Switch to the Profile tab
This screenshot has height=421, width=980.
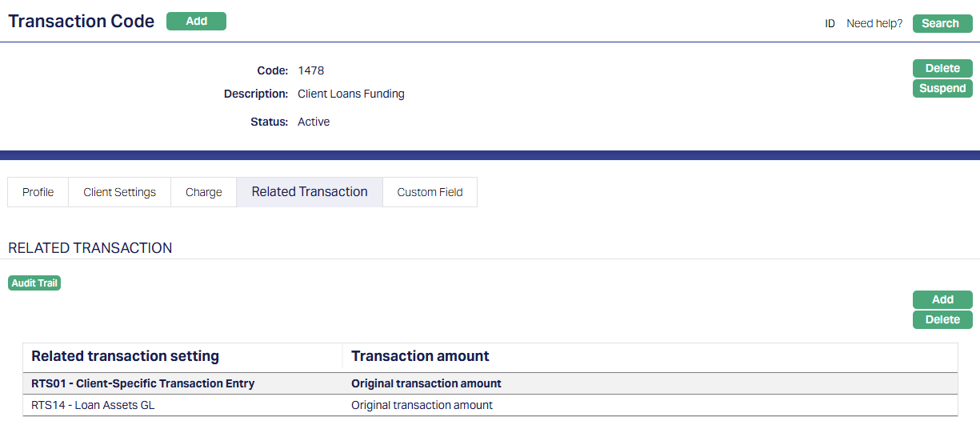tap(38, 192)
